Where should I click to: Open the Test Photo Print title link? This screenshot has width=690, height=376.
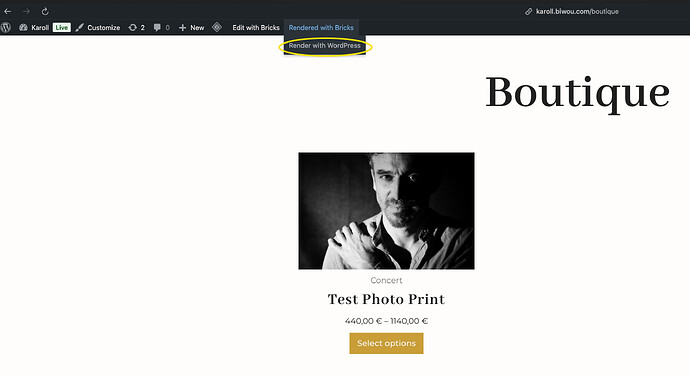coord(386,299)
